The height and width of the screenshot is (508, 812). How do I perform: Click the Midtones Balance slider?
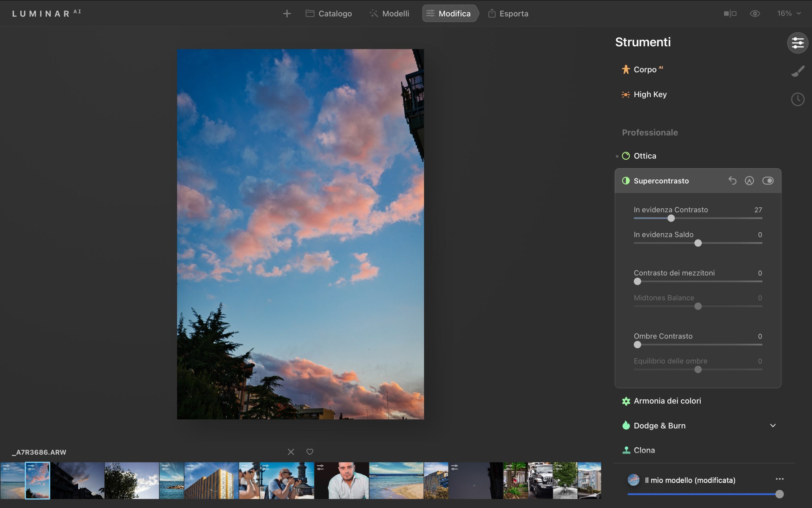pos(698,306)
